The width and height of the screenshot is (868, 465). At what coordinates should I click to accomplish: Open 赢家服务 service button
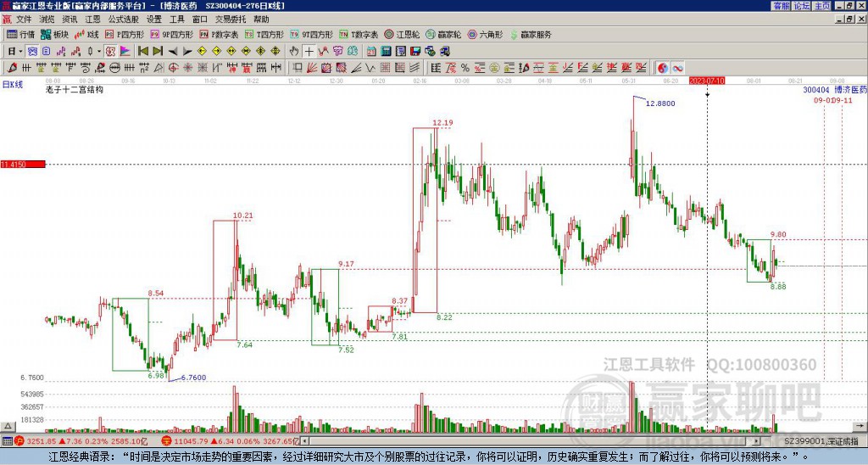click(x=531, y=34)
